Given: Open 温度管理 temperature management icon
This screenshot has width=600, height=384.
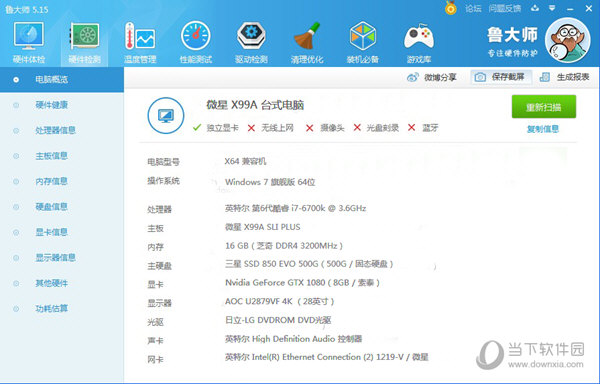Looking at the screenshot, I should coord(140,42).
